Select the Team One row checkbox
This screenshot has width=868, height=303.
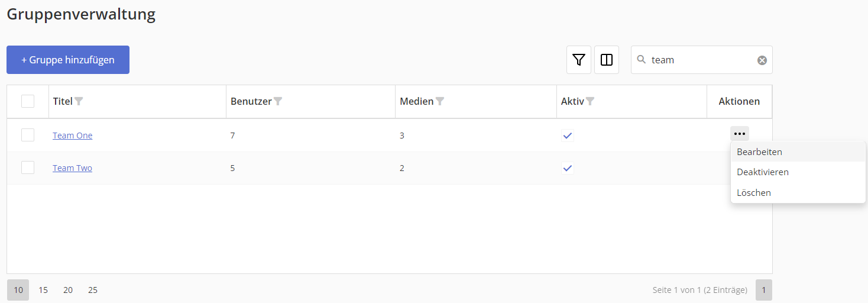tap(28, 136)
